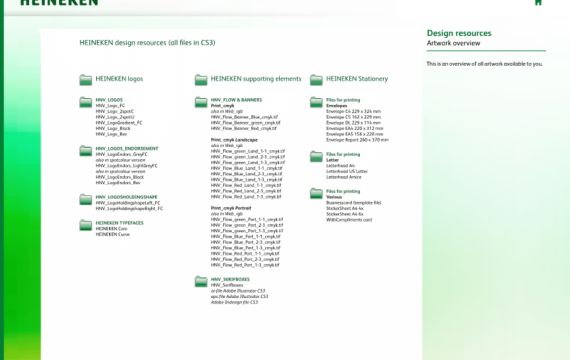The height and width of the screenshot is (360, 570).
Task: Click the HNV_LOGOS_ENDORSEMENT section title
Action: click(127, 148)
